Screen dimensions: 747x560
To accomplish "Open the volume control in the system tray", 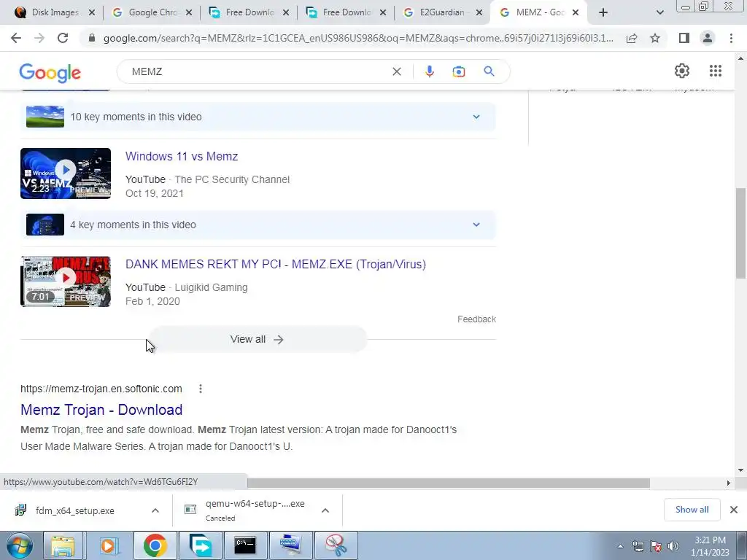I will point(673,546).
